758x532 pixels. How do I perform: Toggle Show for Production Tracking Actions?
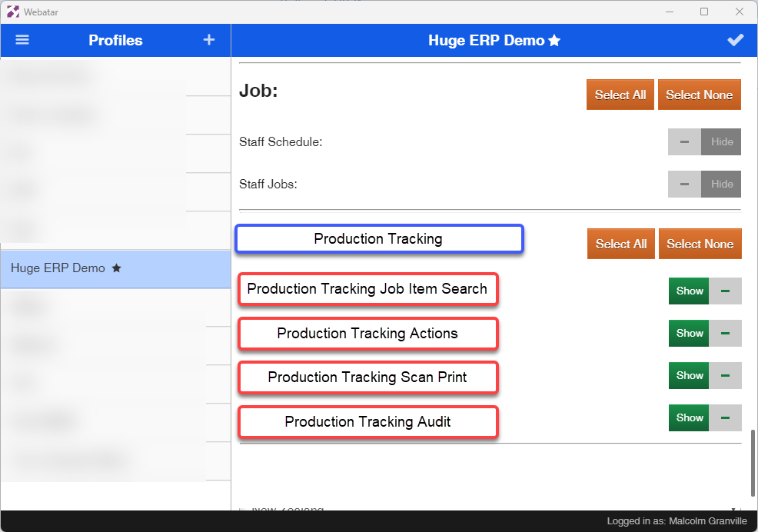[689, 334]
